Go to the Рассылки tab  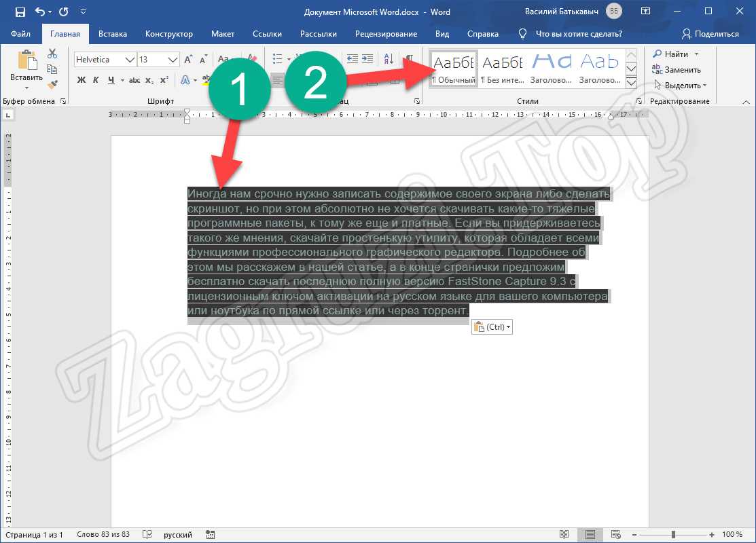click(318, 34)
